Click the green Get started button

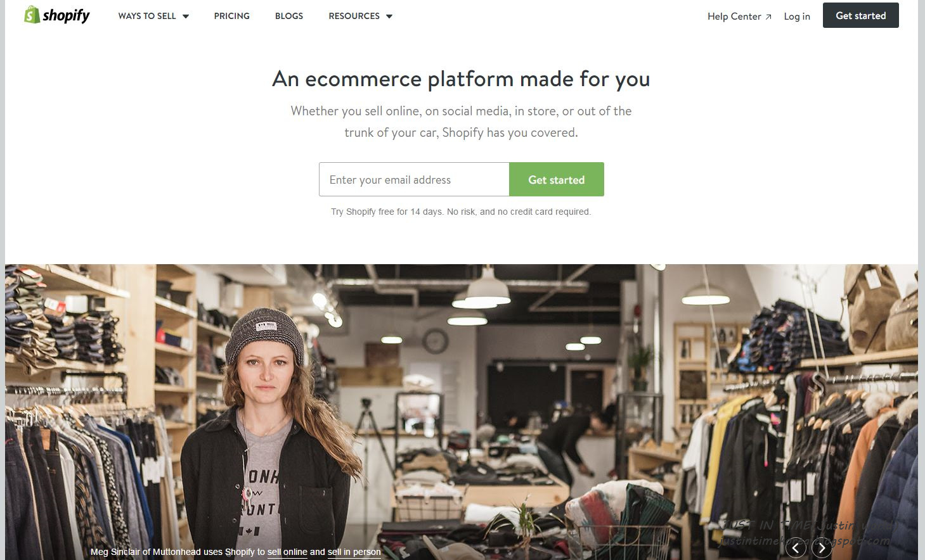pos(557,179)
